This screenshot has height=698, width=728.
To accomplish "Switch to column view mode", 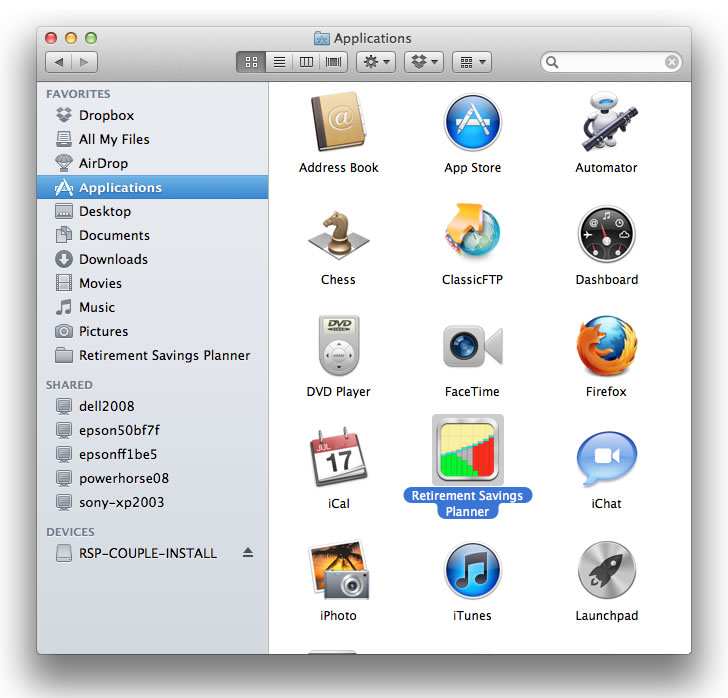I will [306, 62].
